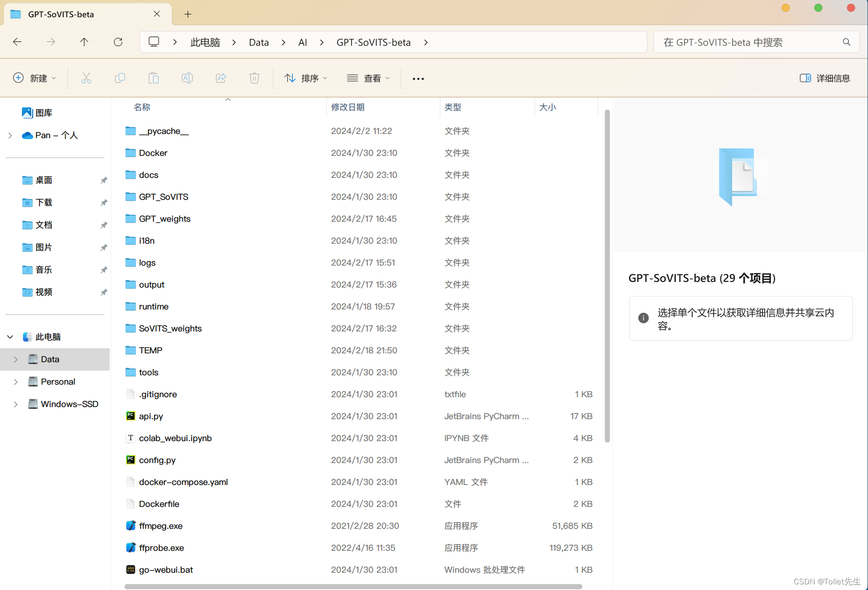Viewport: 868px width, 590px height.
Task: Open the 图库 gallery in sidebar
Action: click(37, 112)
